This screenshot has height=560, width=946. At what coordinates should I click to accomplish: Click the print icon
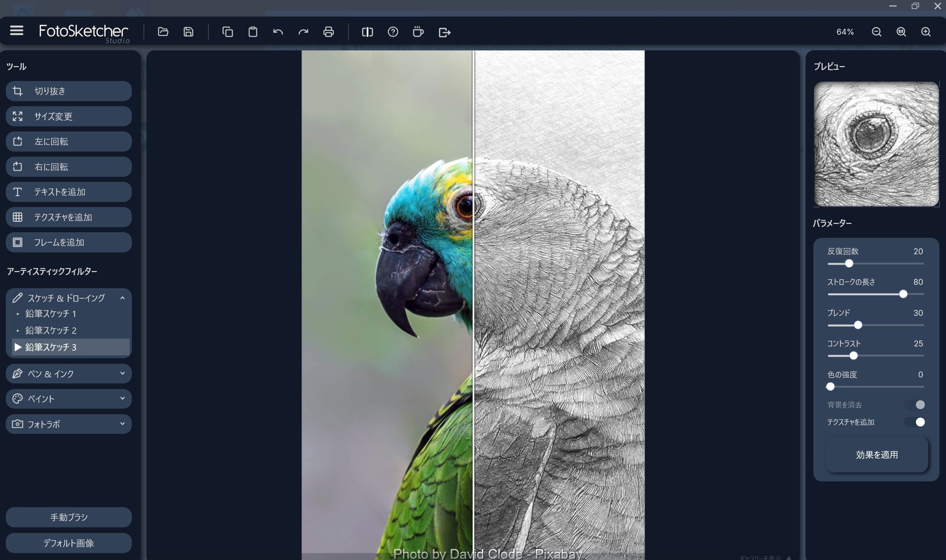point(328,32)
